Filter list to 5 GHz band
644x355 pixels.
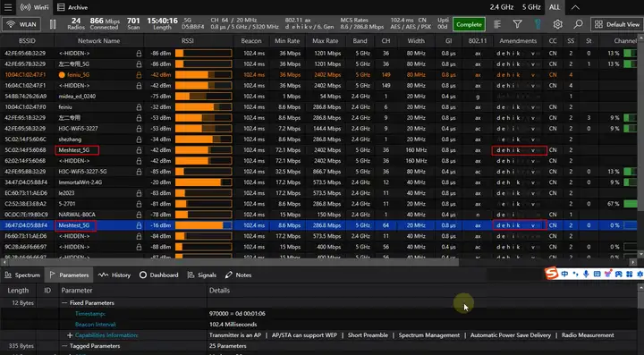coord(531,7)
